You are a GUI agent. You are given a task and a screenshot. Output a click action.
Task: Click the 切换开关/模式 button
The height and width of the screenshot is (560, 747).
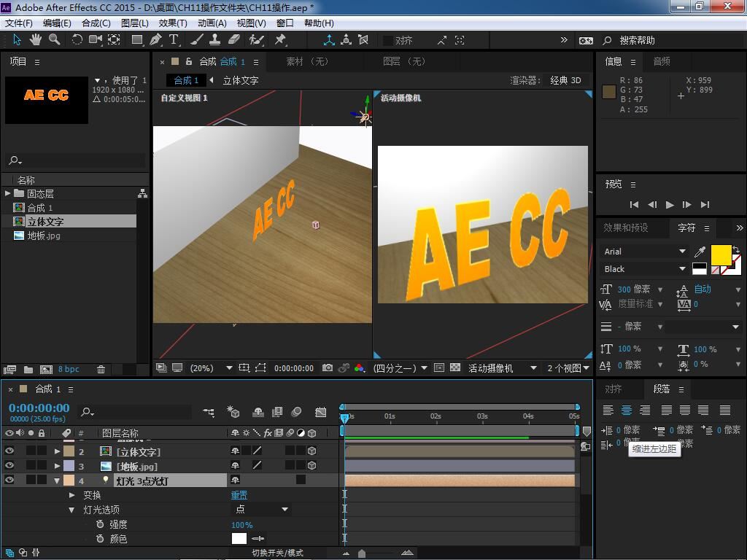point(277,553)
